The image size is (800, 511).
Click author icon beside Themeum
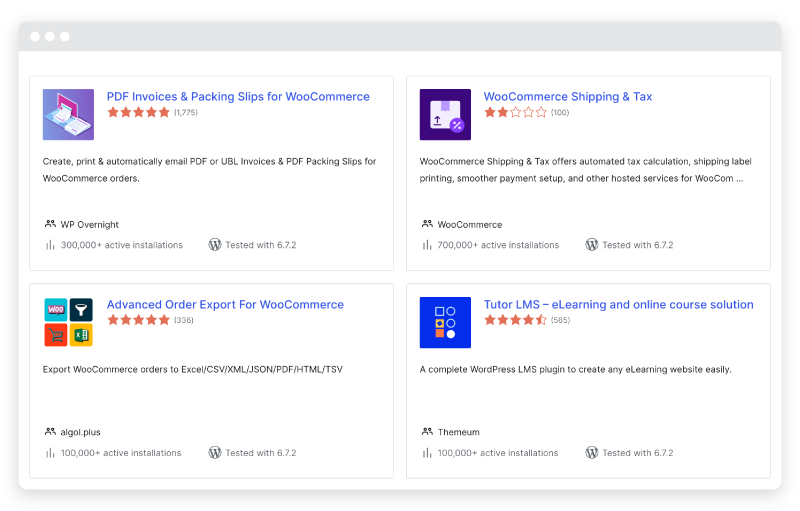(427, 431)
